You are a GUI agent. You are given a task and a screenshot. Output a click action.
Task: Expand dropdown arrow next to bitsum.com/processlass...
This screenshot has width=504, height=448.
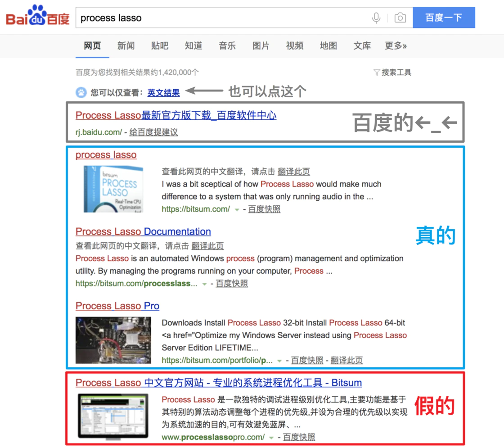(x=205, y=284)
